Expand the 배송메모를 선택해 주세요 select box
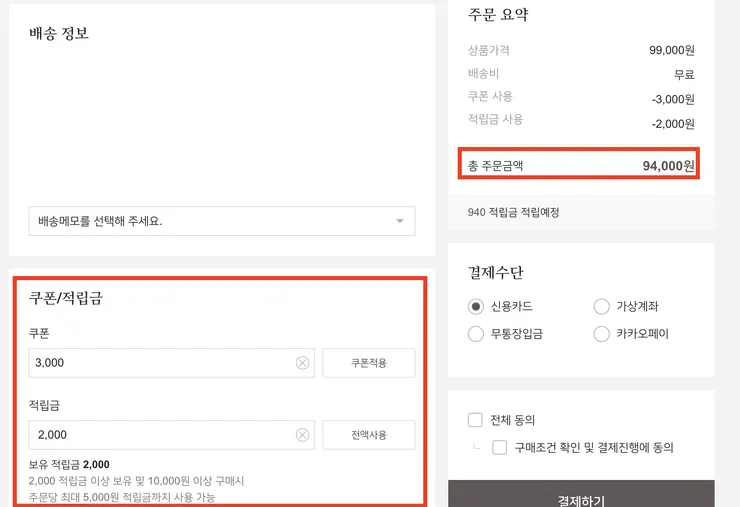This screenshot has height=507, width=740. tap(222, 221)
